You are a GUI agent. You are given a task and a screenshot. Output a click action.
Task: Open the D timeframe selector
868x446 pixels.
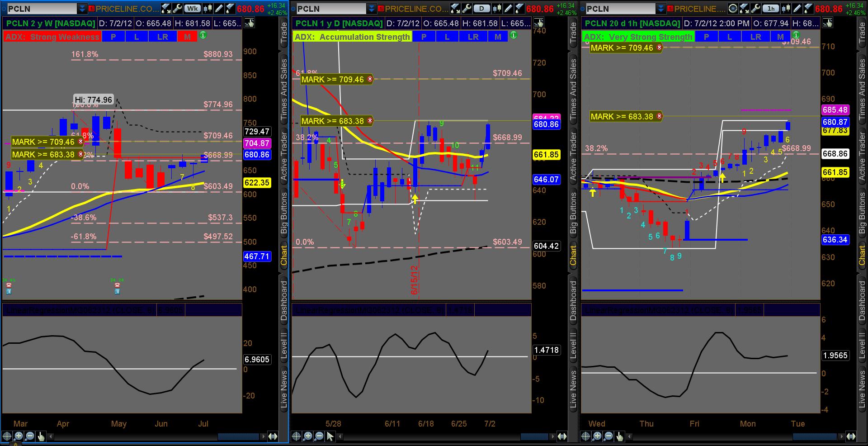(482, 8)
